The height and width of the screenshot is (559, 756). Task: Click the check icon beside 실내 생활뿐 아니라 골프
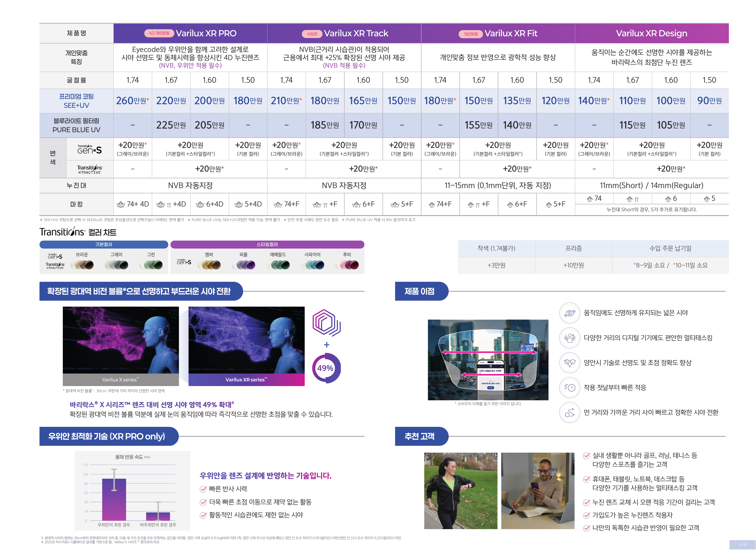pyautogui.click(x=587, y=456)
